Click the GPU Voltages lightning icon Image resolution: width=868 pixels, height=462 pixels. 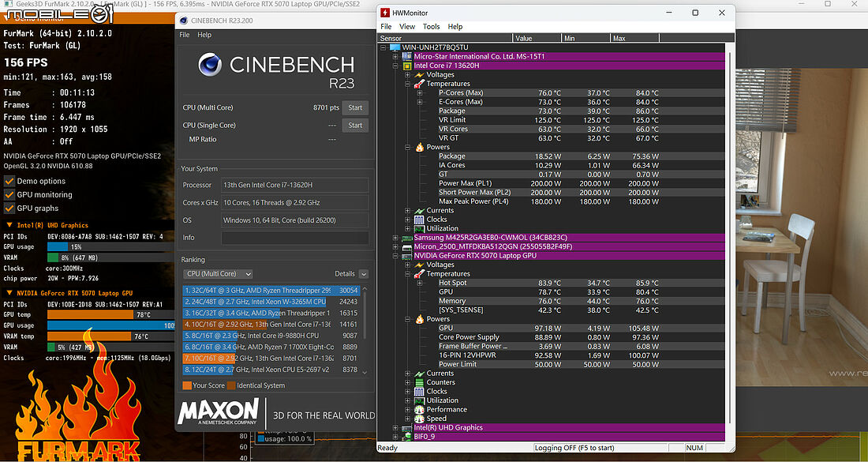(x=419, y=265)
